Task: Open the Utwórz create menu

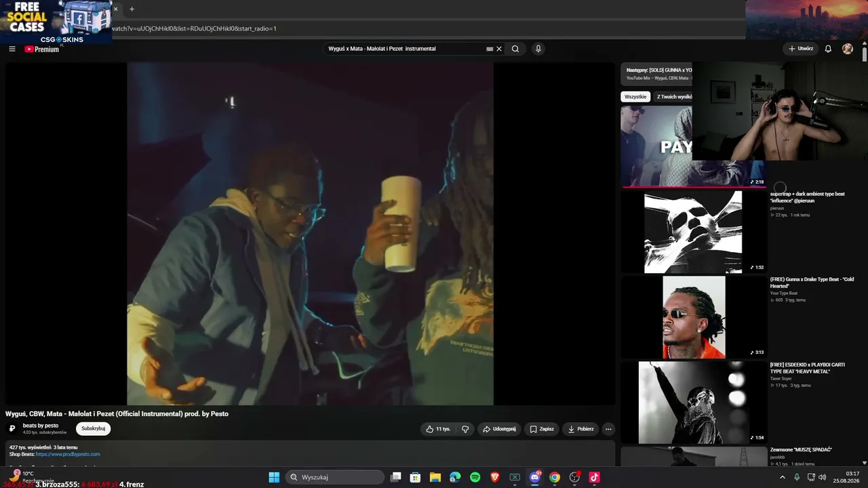Action: (x=801, y=49)
